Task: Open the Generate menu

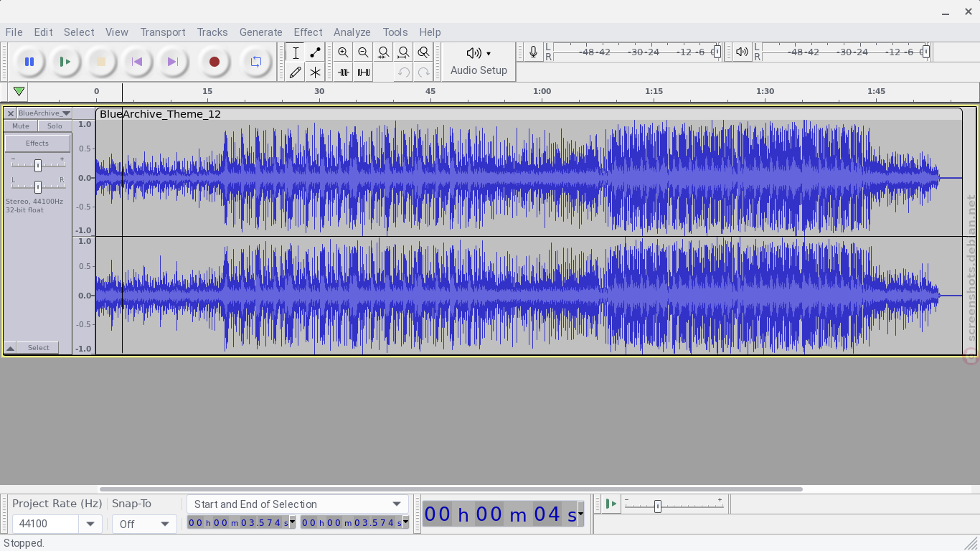Action: point(260,32)
